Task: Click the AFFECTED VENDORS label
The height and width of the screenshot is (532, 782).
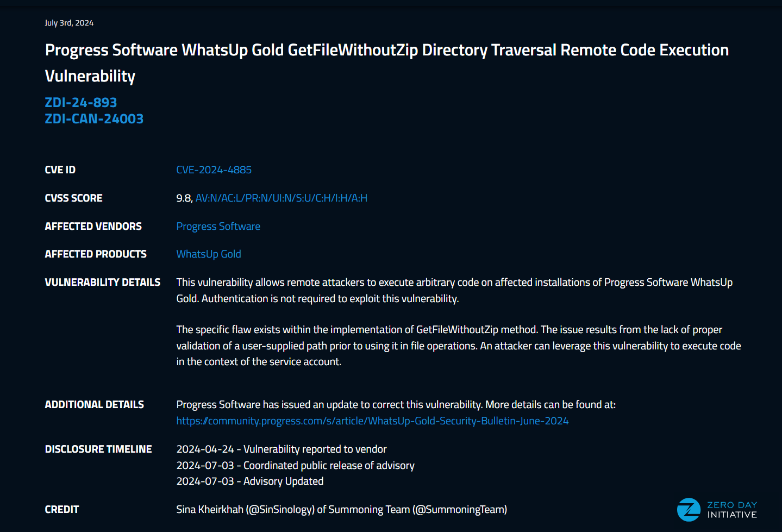Action: click(x=93, y=227)
